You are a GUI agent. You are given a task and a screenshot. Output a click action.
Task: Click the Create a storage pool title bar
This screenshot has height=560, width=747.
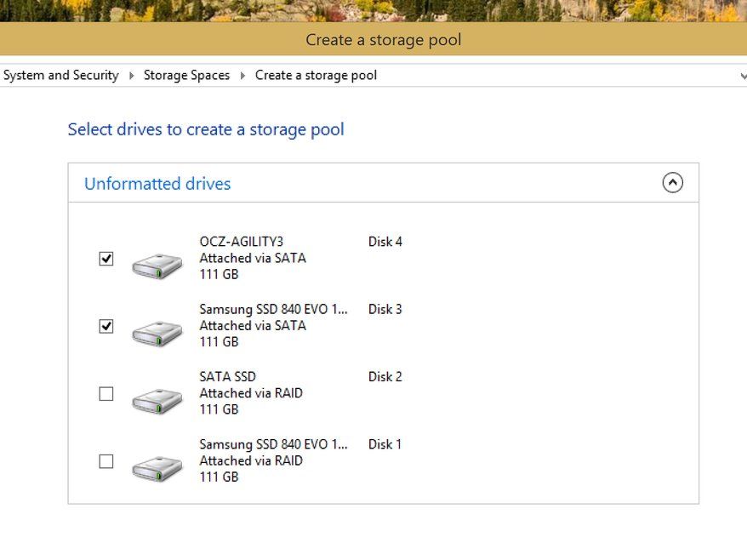point(383,40)
